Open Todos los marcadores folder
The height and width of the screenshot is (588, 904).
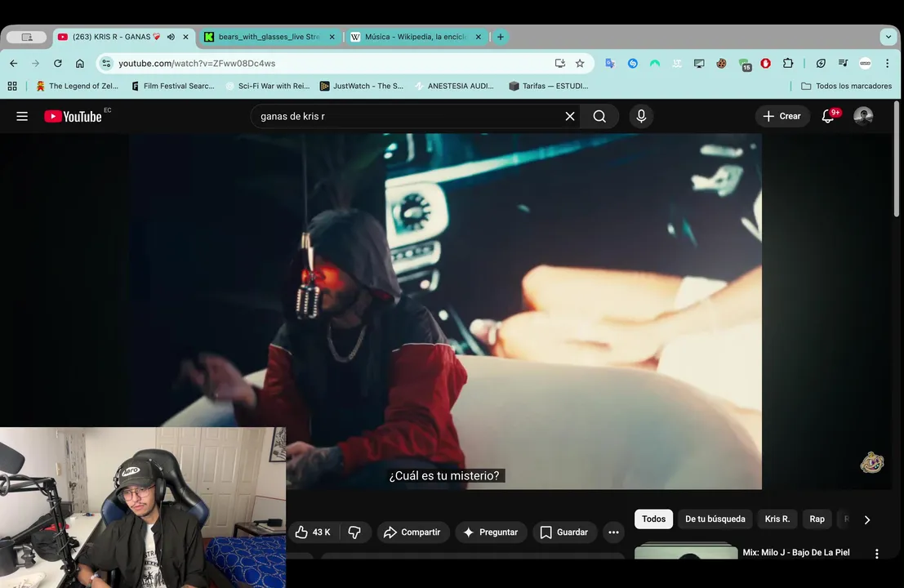(846, 86)
